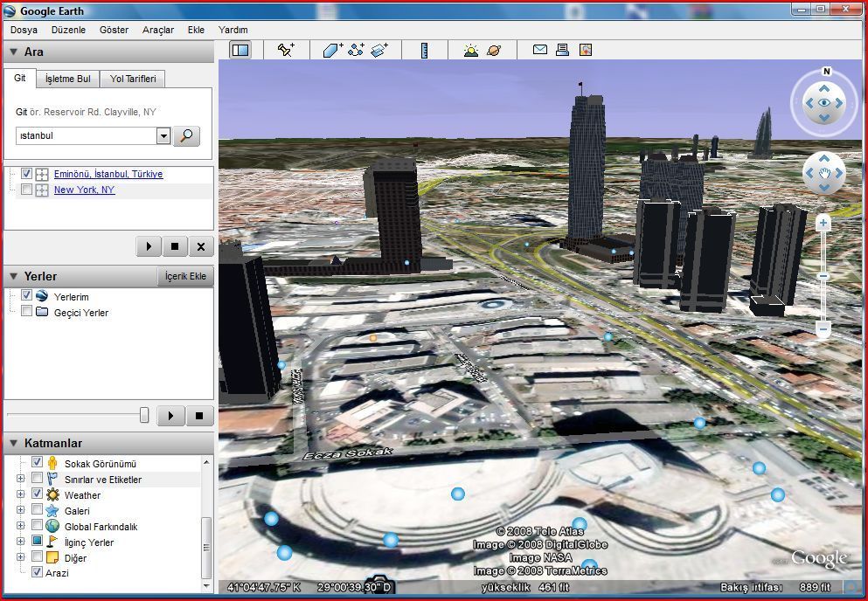
Task: Check the New York, NY result checkbox
Action: coord(26,190)
